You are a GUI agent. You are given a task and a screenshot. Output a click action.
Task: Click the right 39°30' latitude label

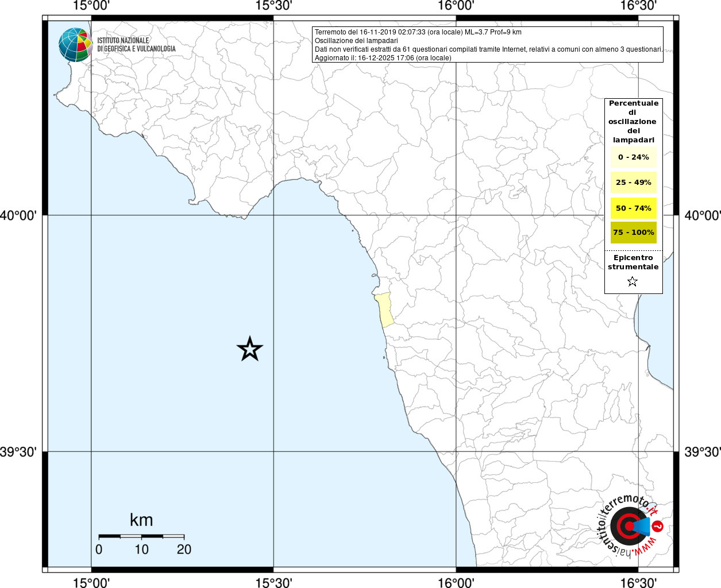702,452
